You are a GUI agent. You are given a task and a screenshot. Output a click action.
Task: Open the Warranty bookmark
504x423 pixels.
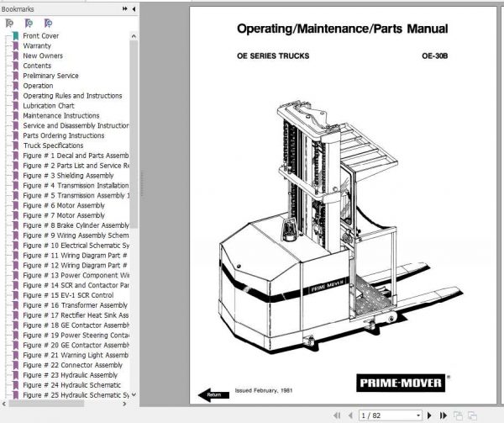coord(37,45)
